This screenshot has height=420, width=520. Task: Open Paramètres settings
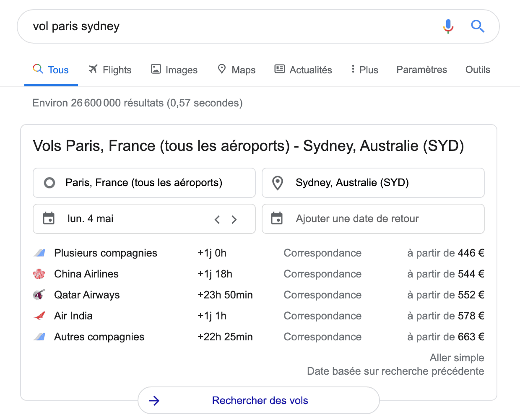click(422, 70)
